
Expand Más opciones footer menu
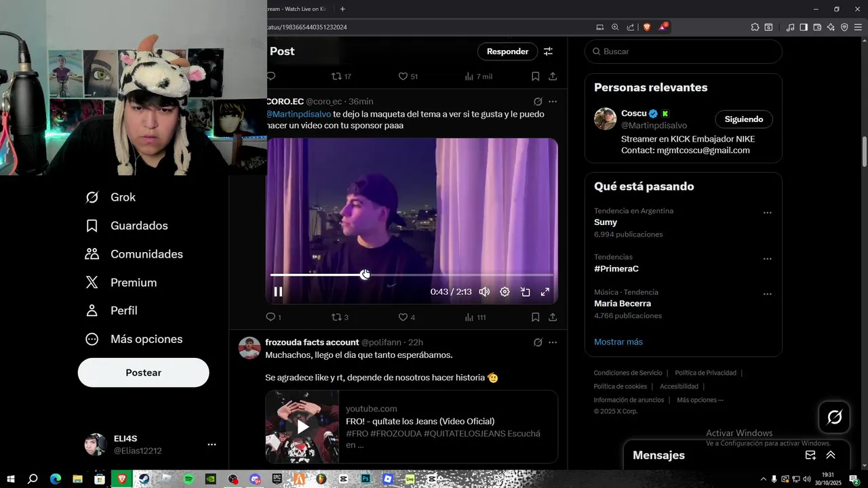pos(700,400)
